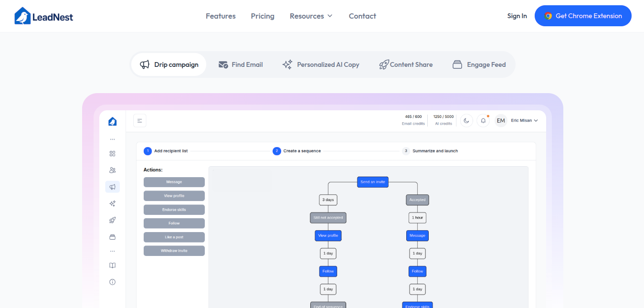Open the rocket content share sidebar tool
The image size is (644, 308).
(112, 220)
